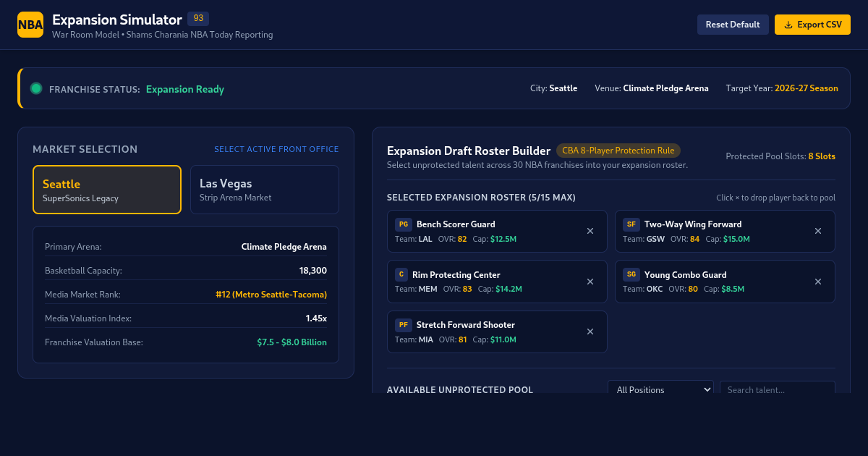Click the $7.5 - $8.0 Billion valuation
This screenshot has height=456, width=868.
click(x=292, y=342)
